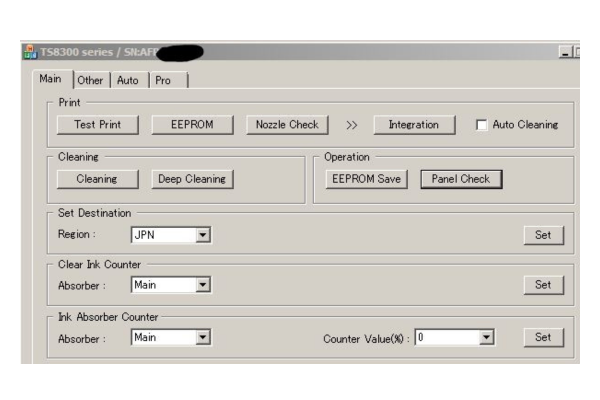Click the Region : label
The height and width of the screenshot is (400, 600).
coord(77,234)
